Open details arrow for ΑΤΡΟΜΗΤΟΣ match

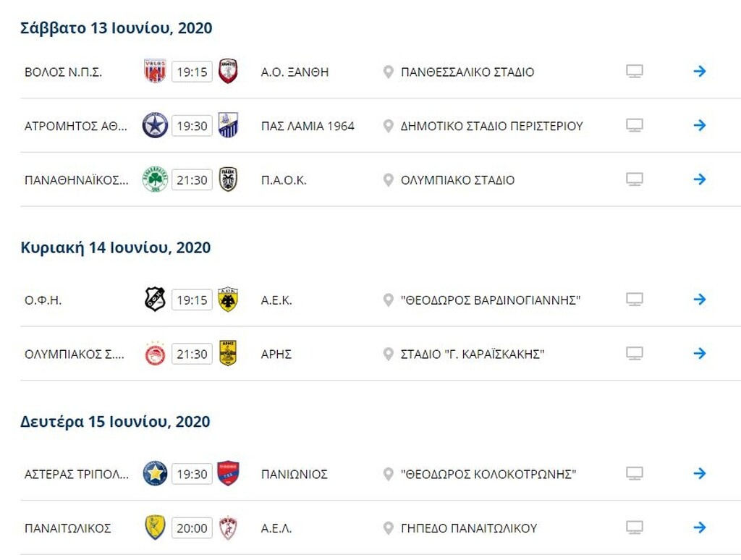click(x=700, y=125)
